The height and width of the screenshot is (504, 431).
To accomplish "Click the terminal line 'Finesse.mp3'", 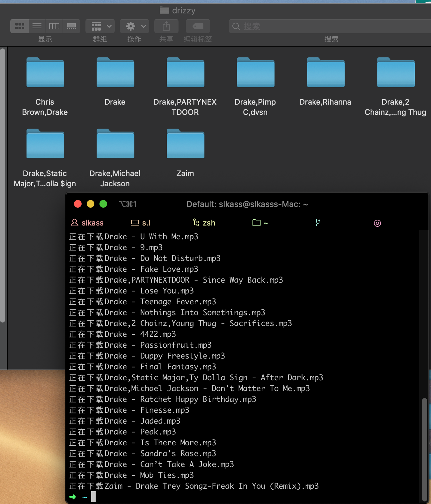I will (129, 410).
